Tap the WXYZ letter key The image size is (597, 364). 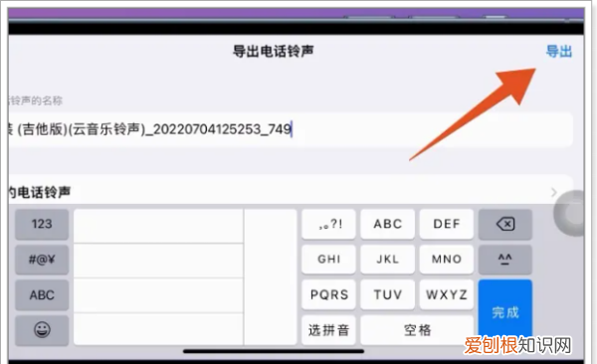[x=446, y=294]
